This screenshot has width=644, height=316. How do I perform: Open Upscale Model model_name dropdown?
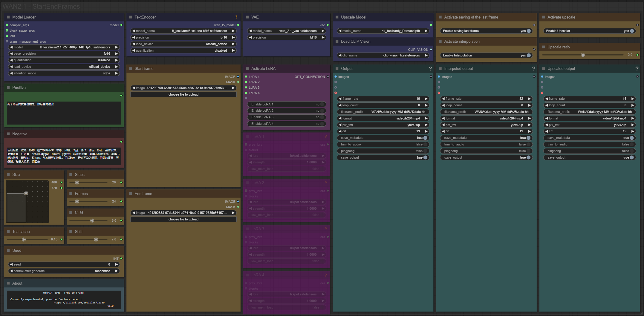point(383,31)
